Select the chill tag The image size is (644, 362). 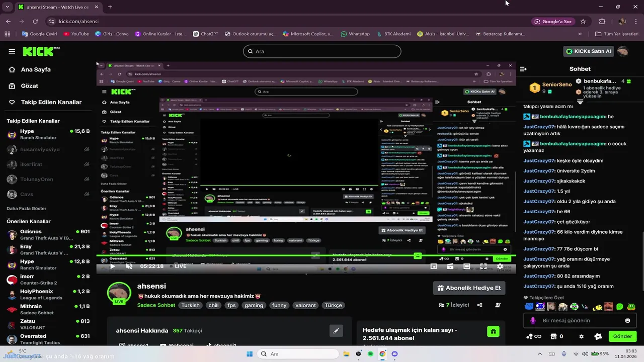[213, 305]
